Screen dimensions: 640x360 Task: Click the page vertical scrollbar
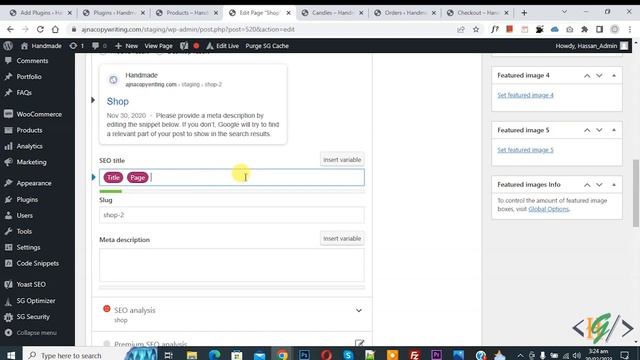tap(636, 193)
